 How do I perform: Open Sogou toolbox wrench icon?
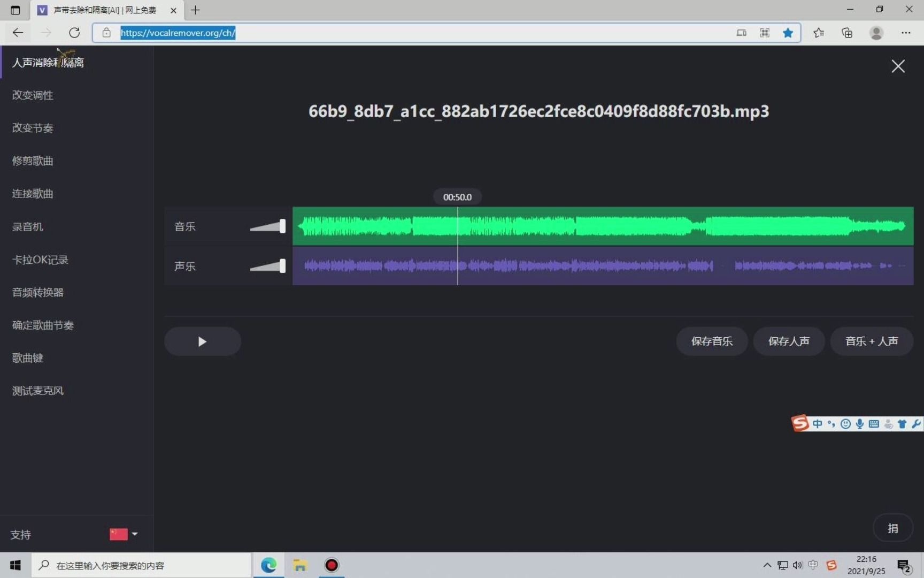tap(916, 424)
